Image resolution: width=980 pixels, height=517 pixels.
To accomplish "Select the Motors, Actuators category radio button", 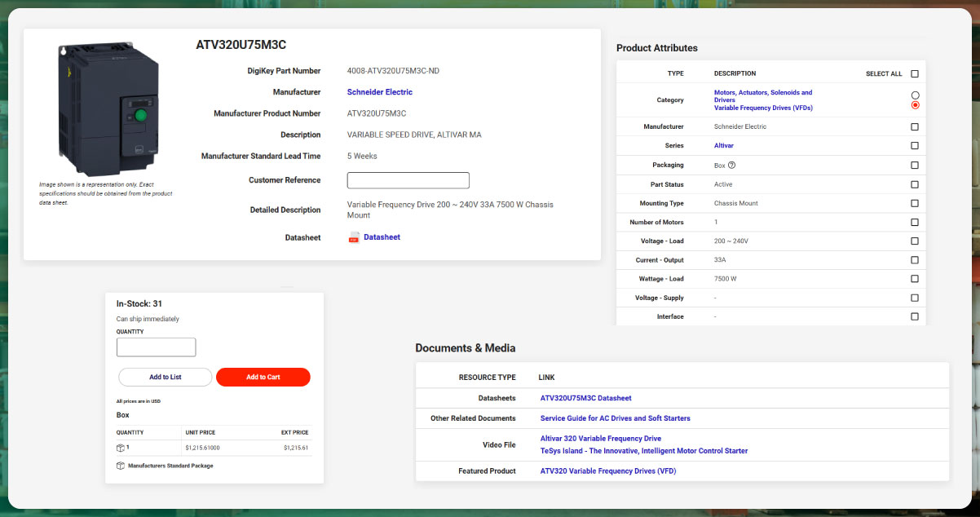I will (916, 95).
